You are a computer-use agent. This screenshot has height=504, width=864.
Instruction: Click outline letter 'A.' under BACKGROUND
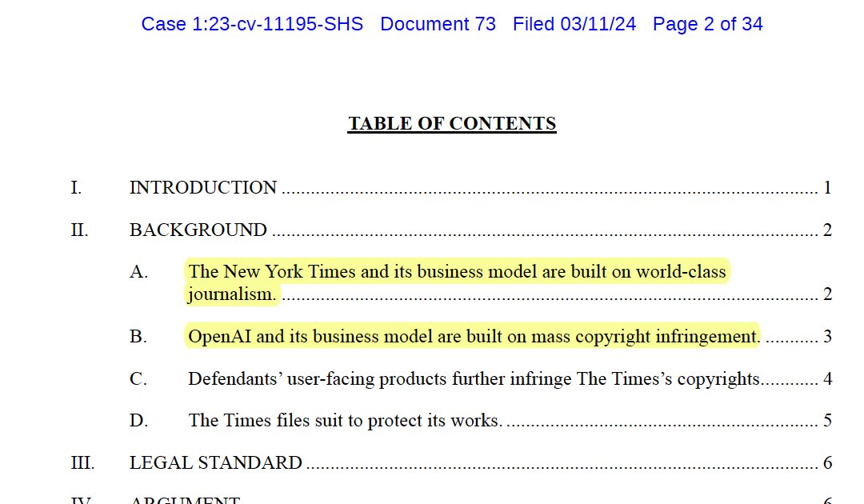pyautogui.click(x=138, y=272)
